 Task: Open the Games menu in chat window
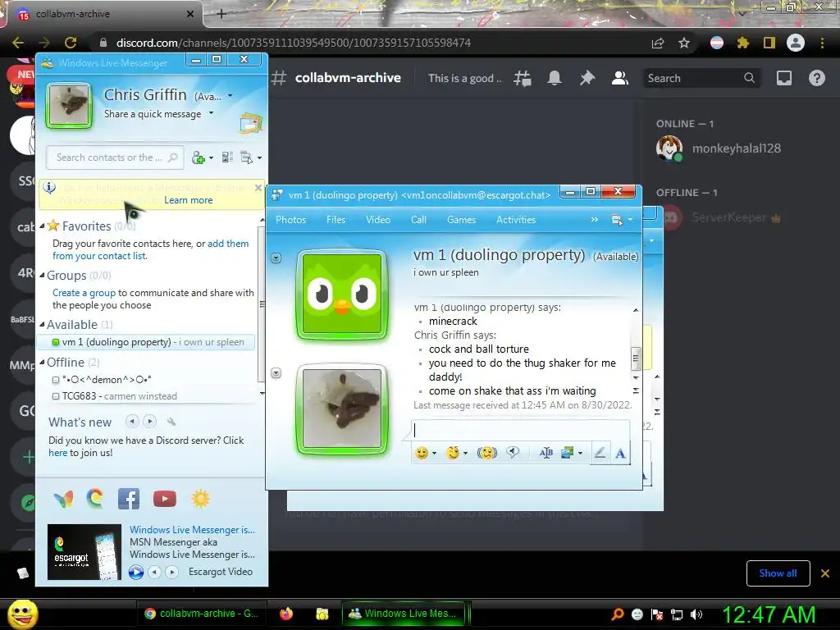tap(461, 220)
